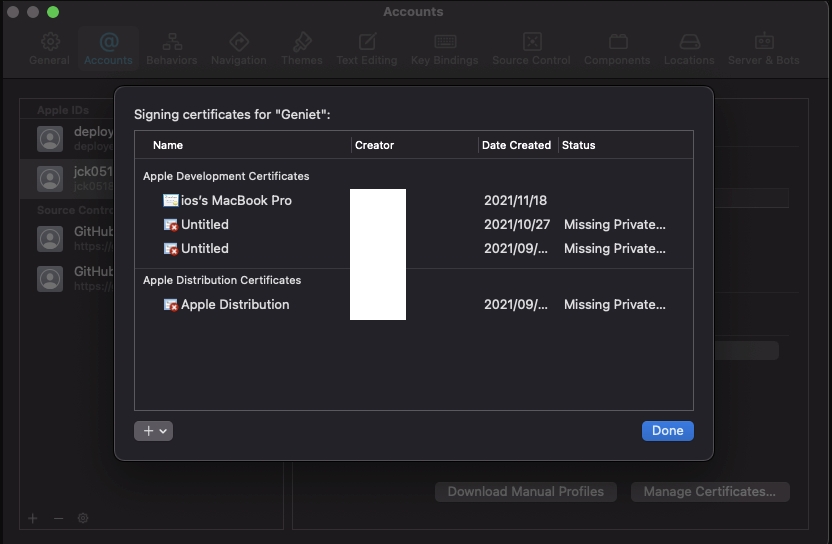832x544 pixels.
Task: Select ios's MacBook Pro certificate
Action: pyautogui.click(x=236, y=201)
